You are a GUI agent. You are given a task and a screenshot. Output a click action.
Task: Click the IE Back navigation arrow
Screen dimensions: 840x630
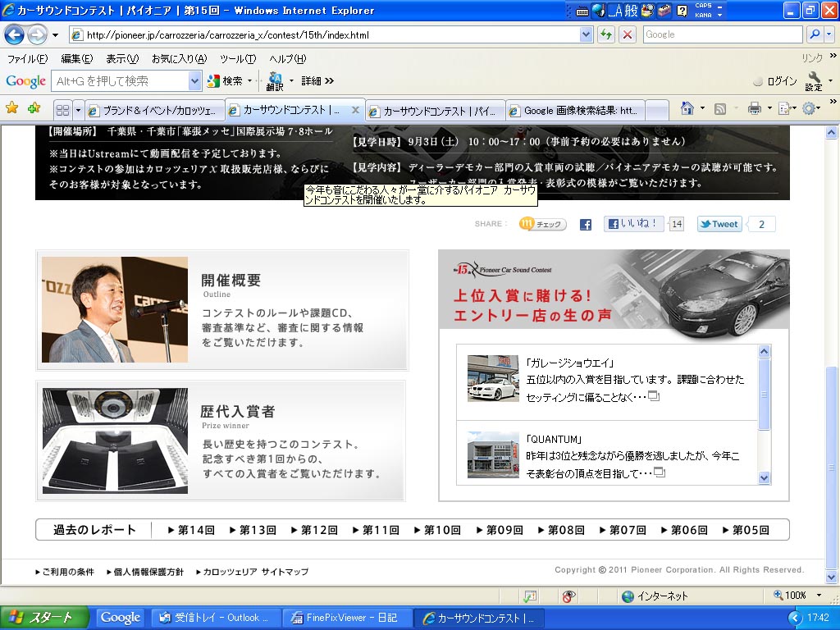[x=15, y=34]
